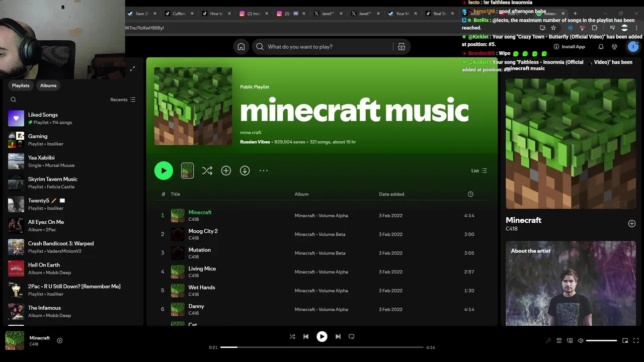The image size is (644, 362).
Task: Open the List view options dropdown
Action: click(479, 171)
